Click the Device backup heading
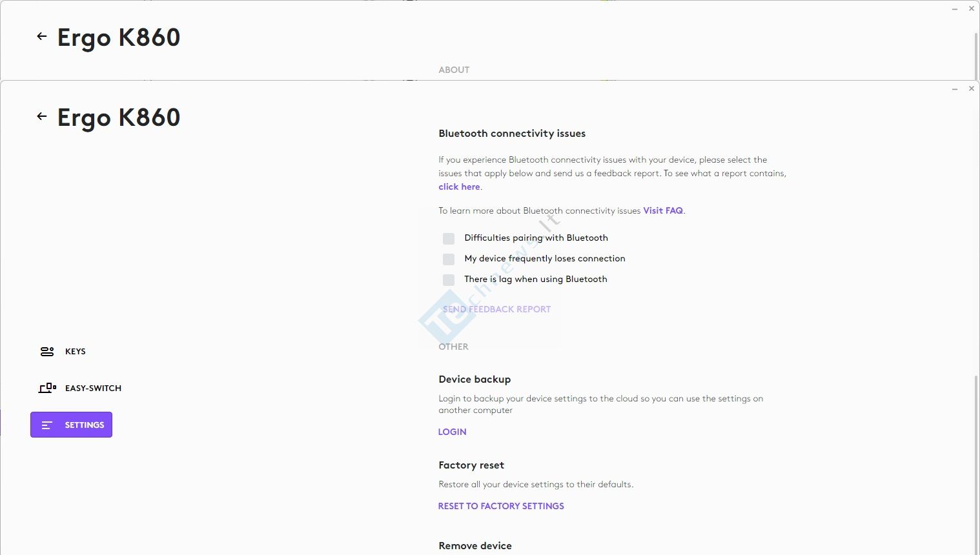 coord(475,379)
